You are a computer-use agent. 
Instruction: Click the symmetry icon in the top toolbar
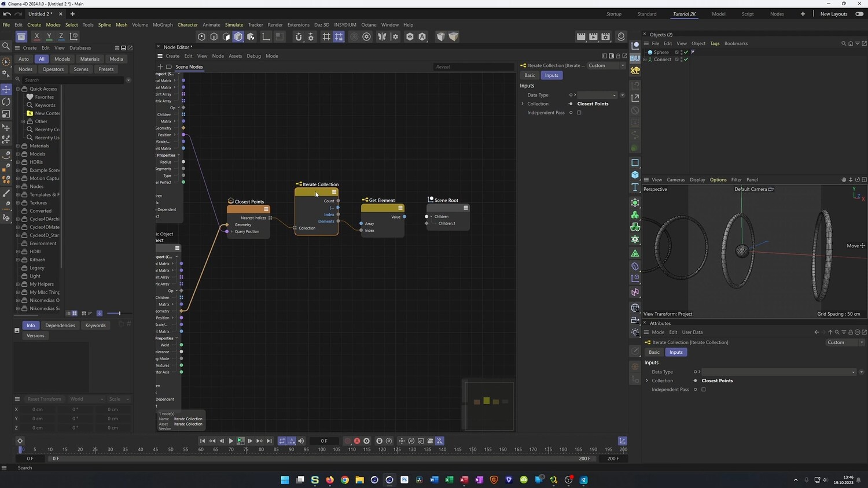click(382, 36)
